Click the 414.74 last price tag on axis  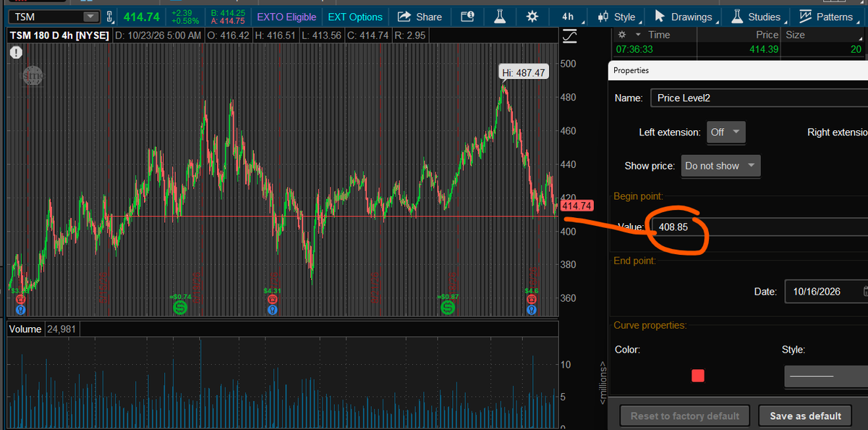pos(577,206)
